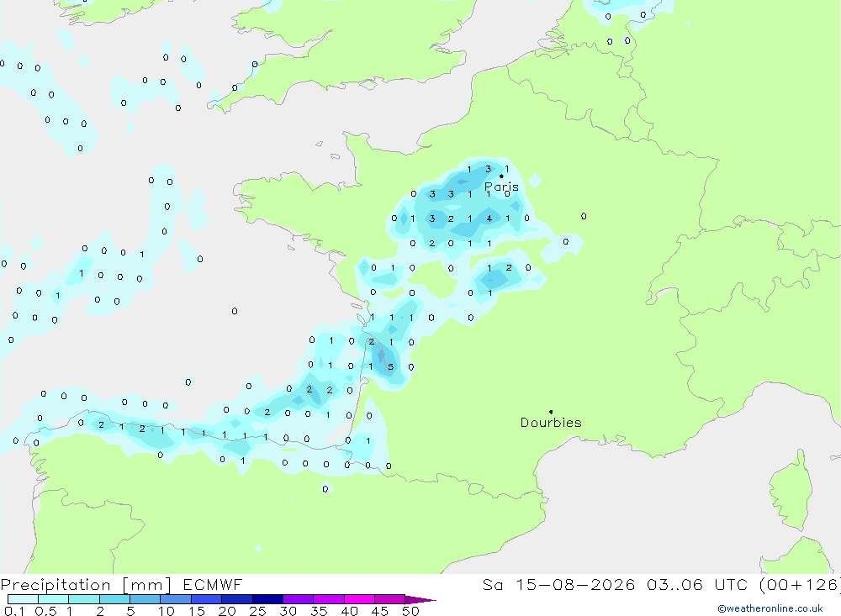Pick the 10–15 mm legend swatch
Image resolution: width=841 pixels, height=616 pixels.
point(176,599)
